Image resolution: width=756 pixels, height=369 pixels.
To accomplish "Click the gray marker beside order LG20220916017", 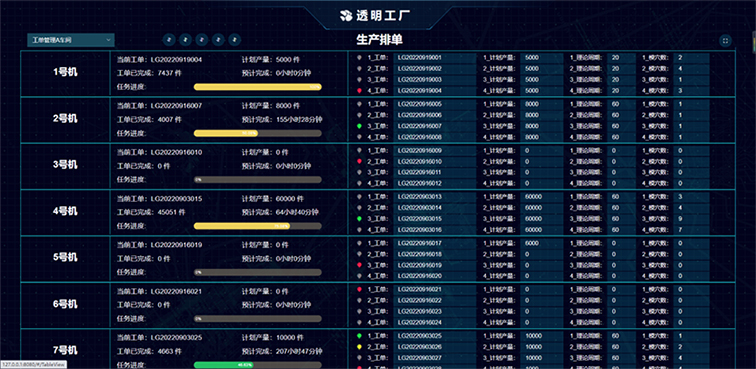I will tap(359, 243).
